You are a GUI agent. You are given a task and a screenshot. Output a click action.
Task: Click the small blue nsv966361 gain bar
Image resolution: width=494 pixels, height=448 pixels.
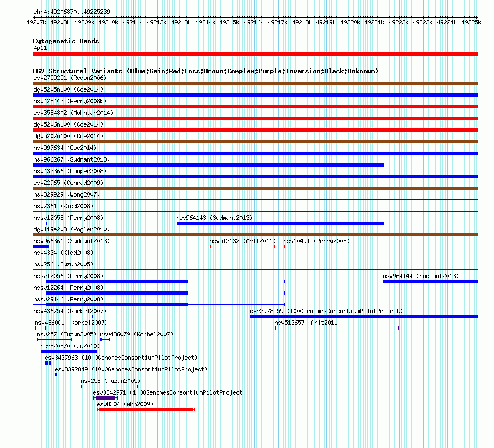(41, 246)
